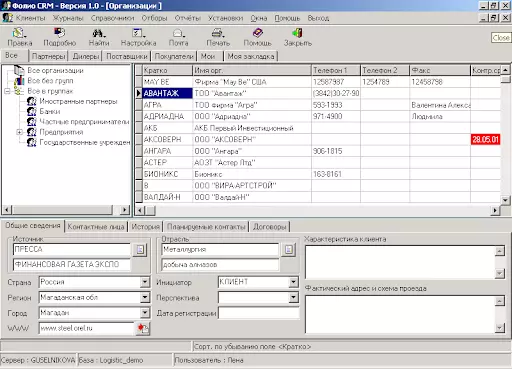Click the Государственные учреждения group icon
Image resolution: width=512 pixels, height=369 pixels.
click(32, 142)
